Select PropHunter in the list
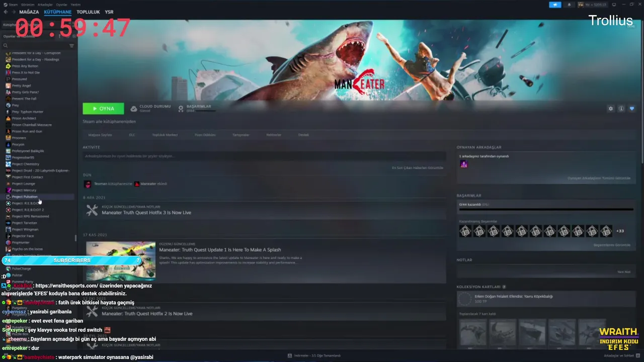644x362 pixels. [21, 242]
